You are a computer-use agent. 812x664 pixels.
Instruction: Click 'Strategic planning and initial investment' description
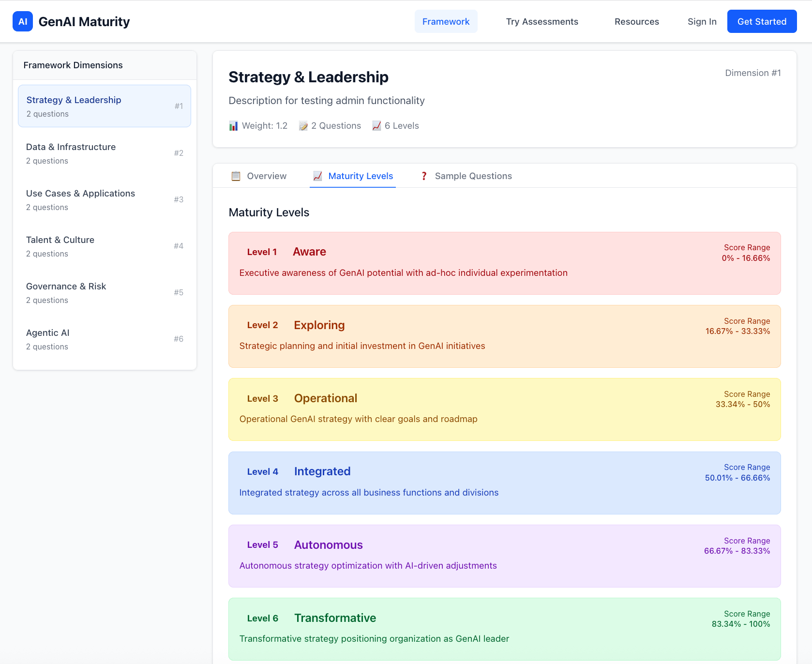pyautogui.click(x=362, y=346)
